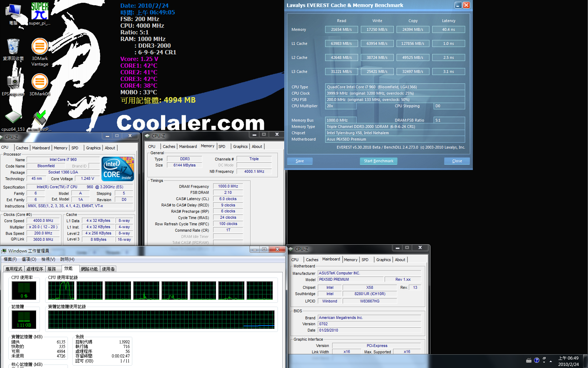Open the 說明(H) menu in Task Manager

tap(67, 259)
